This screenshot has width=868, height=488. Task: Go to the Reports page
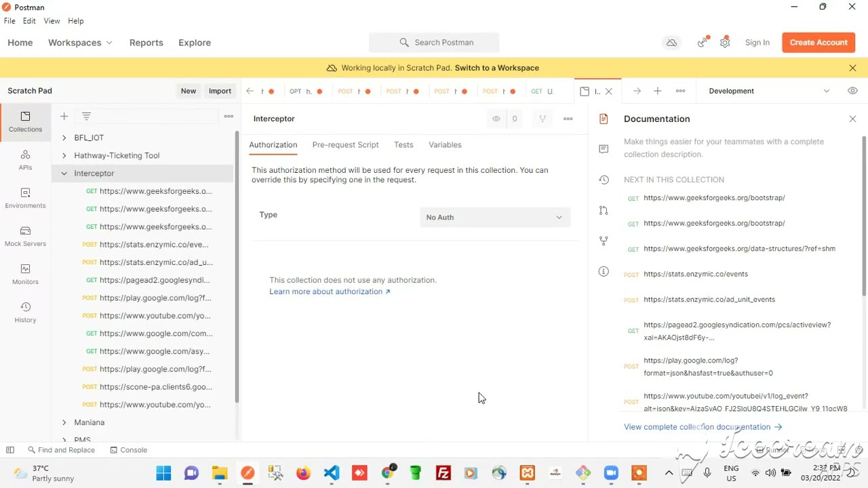(146, 43)
